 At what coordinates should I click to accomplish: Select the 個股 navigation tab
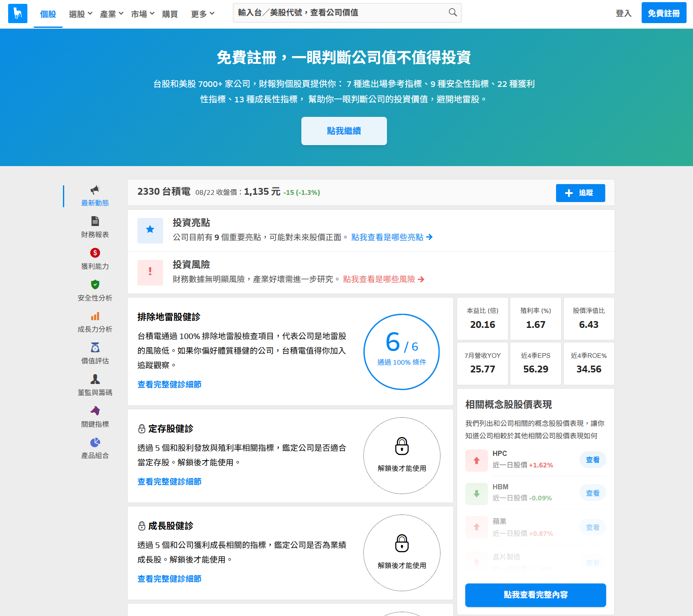[x=48, y=14]
